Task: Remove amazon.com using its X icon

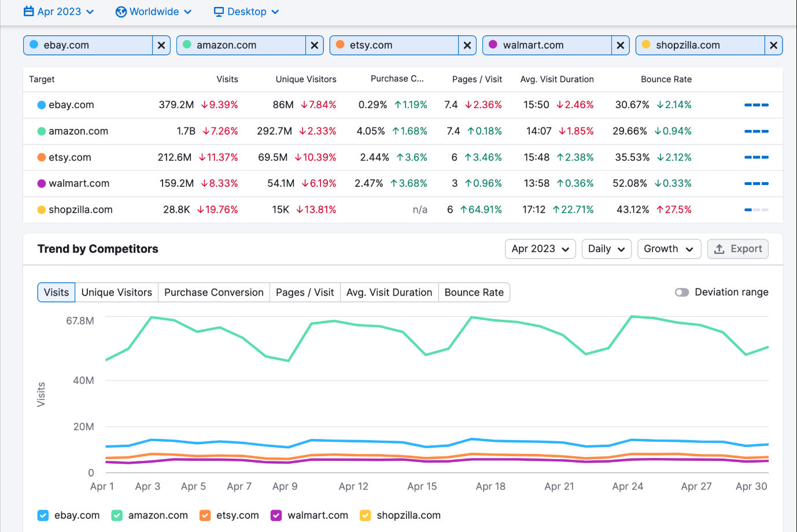Action: [x=315, y=45]
